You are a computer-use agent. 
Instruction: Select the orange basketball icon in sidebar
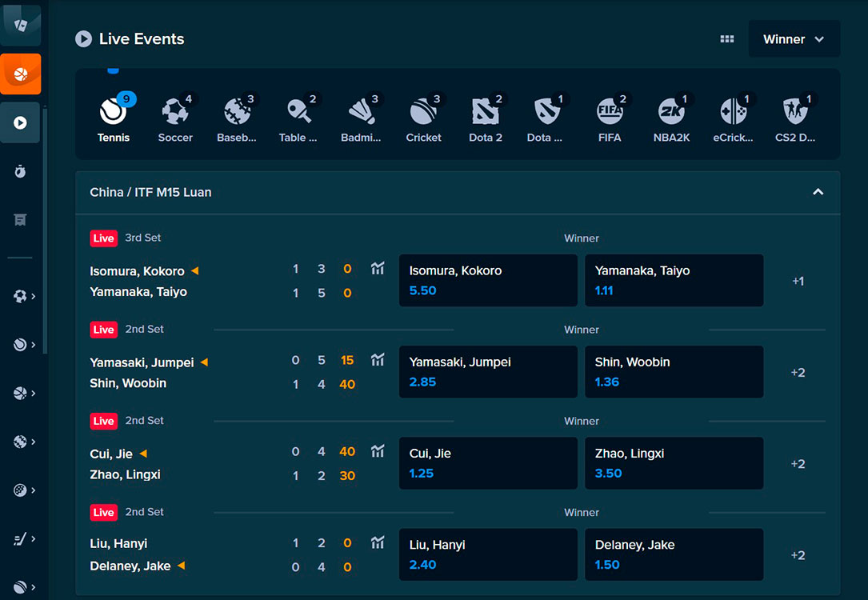click(x=20, y=74)
